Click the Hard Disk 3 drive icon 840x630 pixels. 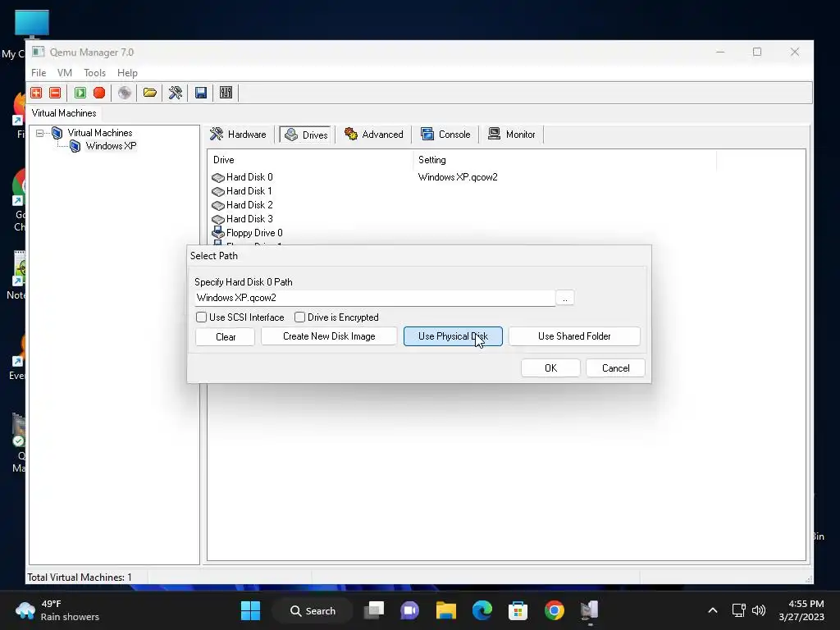pyautogui.click(x=218, y=219)
